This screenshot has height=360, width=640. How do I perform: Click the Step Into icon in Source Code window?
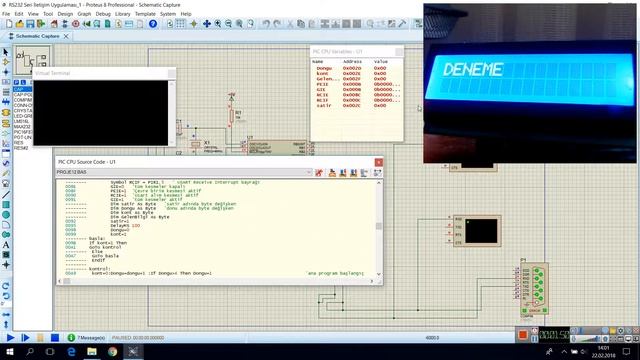tap(343, 173)
